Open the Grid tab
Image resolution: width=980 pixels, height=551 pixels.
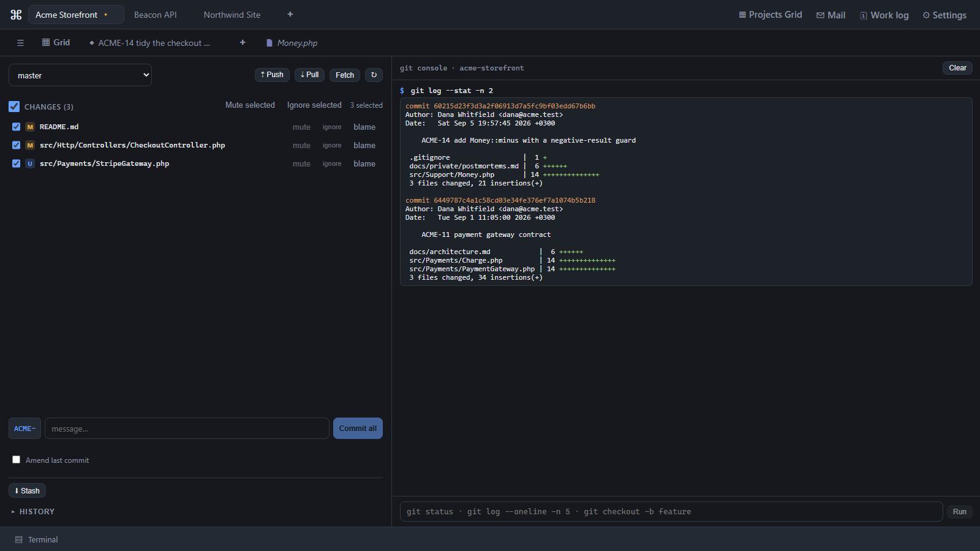click(x=56, y=42)
